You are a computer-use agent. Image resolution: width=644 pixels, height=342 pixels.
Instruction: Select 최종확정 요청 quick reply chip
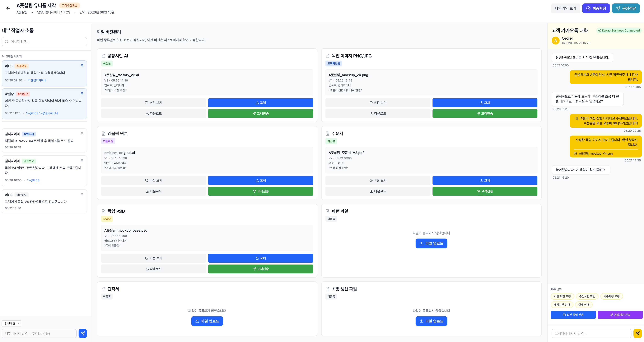(x=611, y=297)
